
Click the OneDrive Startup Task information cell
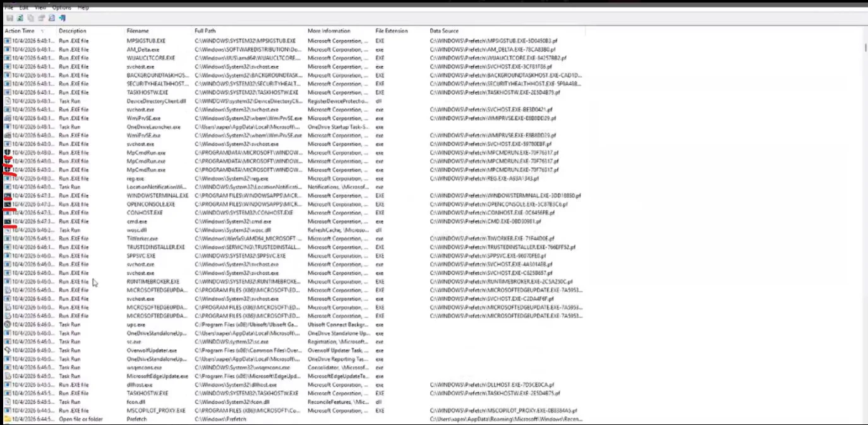(x=337, y=126)
